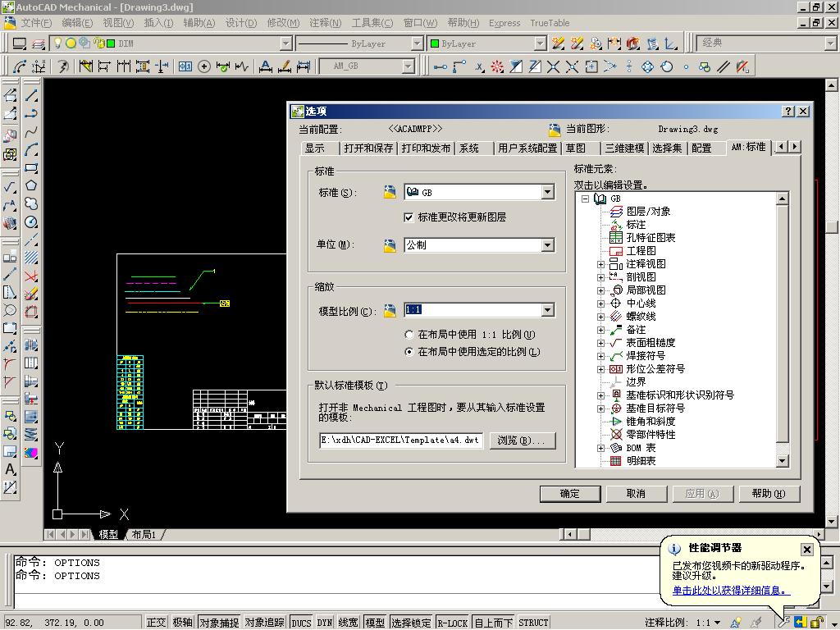This screenshot has width=840, height=630.
Task: Select the snap to quadrant icon
Action: pyautogui.click(x=648, y=66)
